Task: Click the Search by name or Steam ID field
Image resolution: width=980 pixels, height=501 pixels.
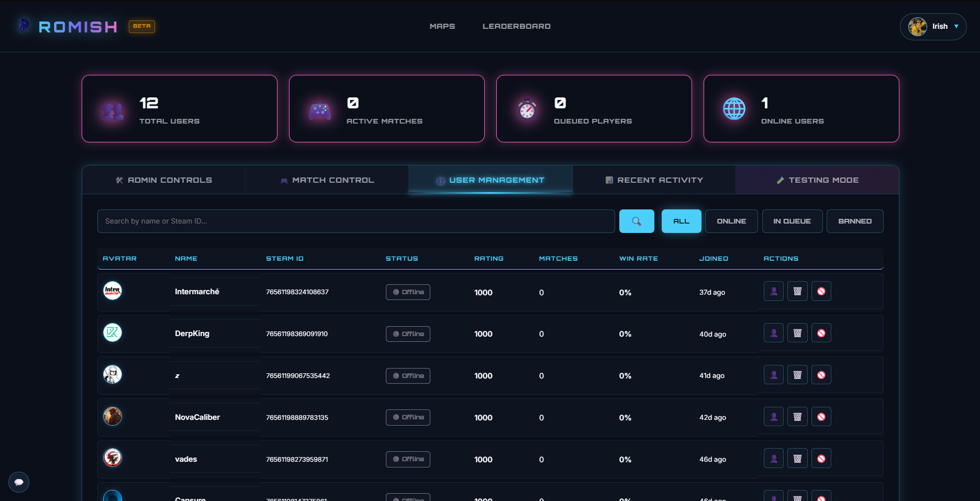Action: click(x=356, y=221)
